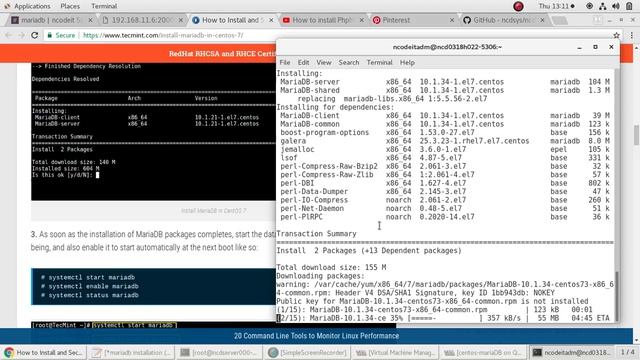Click the MariaDB-server row in terminal output
The height and width of the screenshot is (360, 640).
(444, 82)
